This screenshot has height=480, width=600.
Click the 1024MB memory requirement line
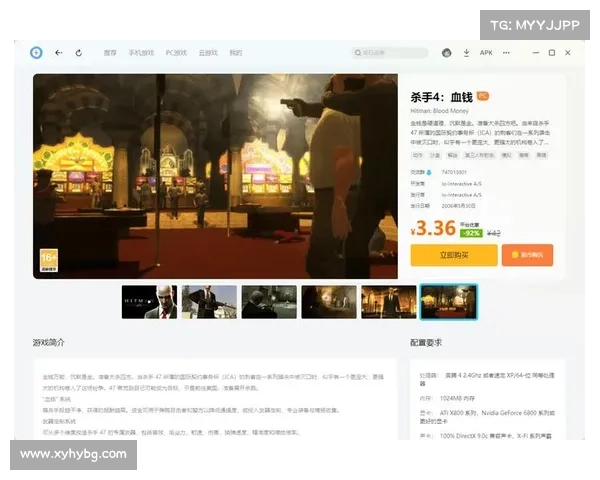pos(447,398)
